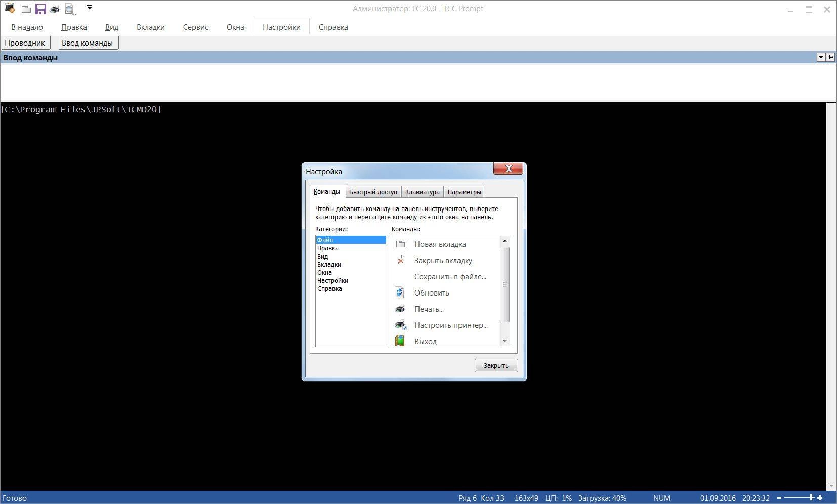The image size is (837, 504).
Task: Select the Правка category in the list
Action: tap(351, 248)
